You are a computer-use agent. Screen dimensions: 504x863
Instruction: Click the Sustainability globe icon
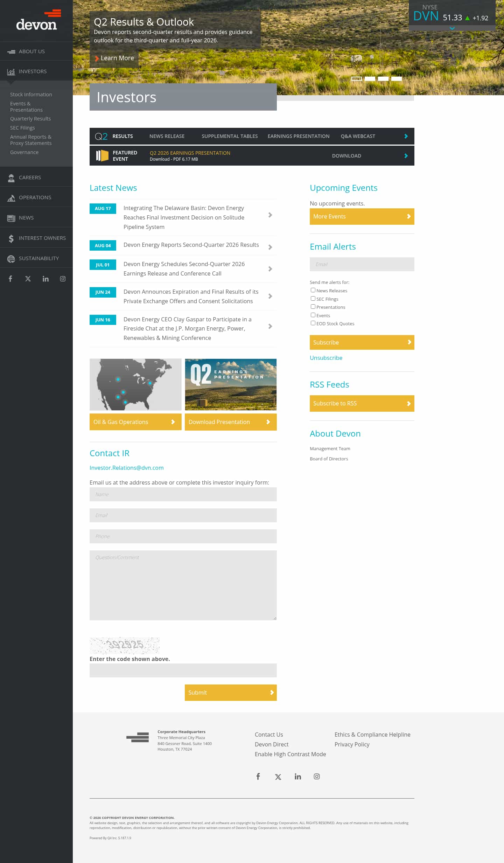11,259
